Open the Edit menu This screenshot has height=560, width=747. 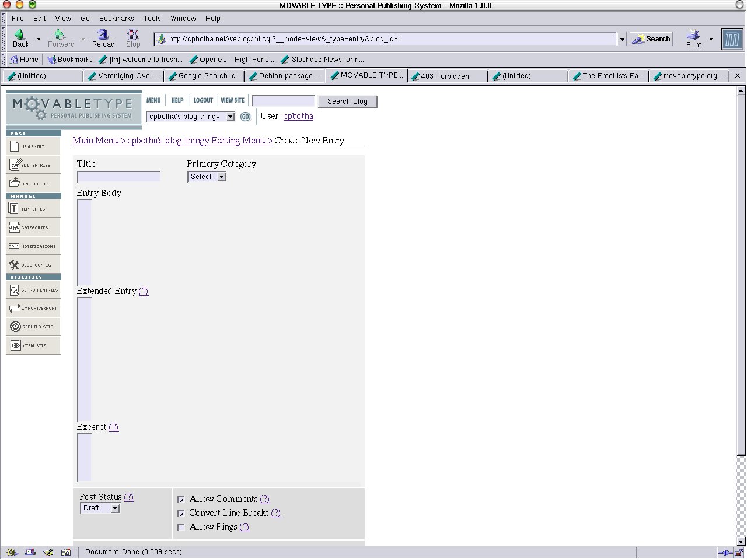39,19
